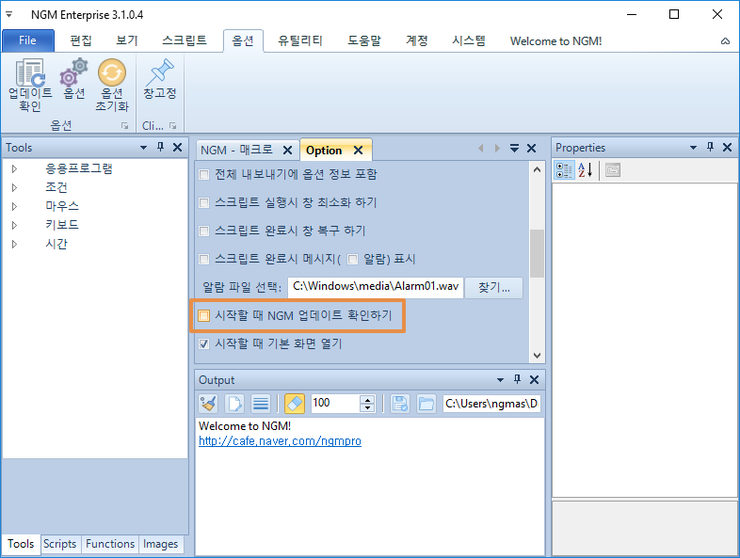Sort Properties alphabetically
Viewport: 740px width, 558px height.
(x=585, y=170)
